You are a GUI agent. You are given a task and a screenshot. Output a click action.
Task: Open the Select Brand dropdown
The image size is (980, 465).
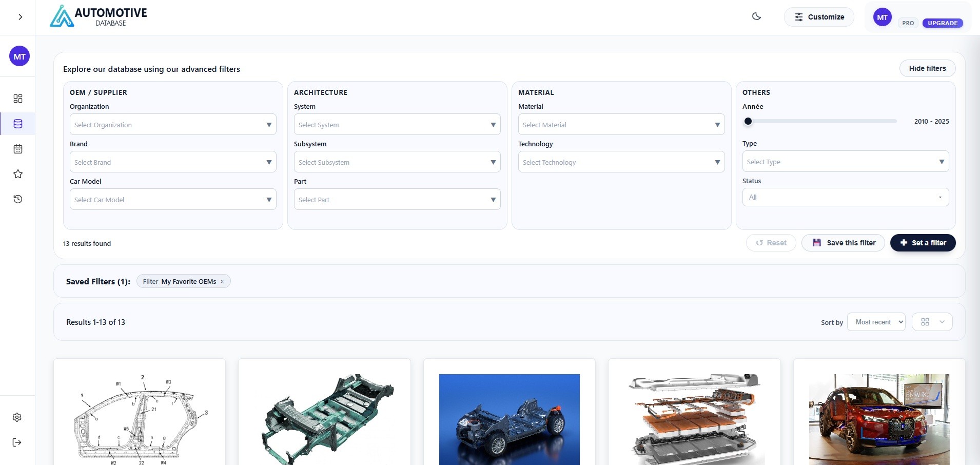coord(173,162)
